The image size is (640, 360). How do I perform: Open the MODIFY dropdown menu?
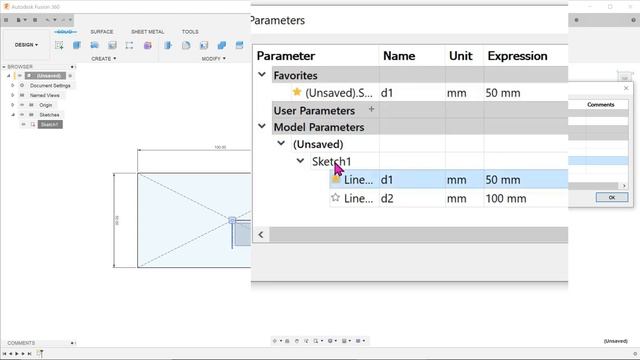coord(213,59)
